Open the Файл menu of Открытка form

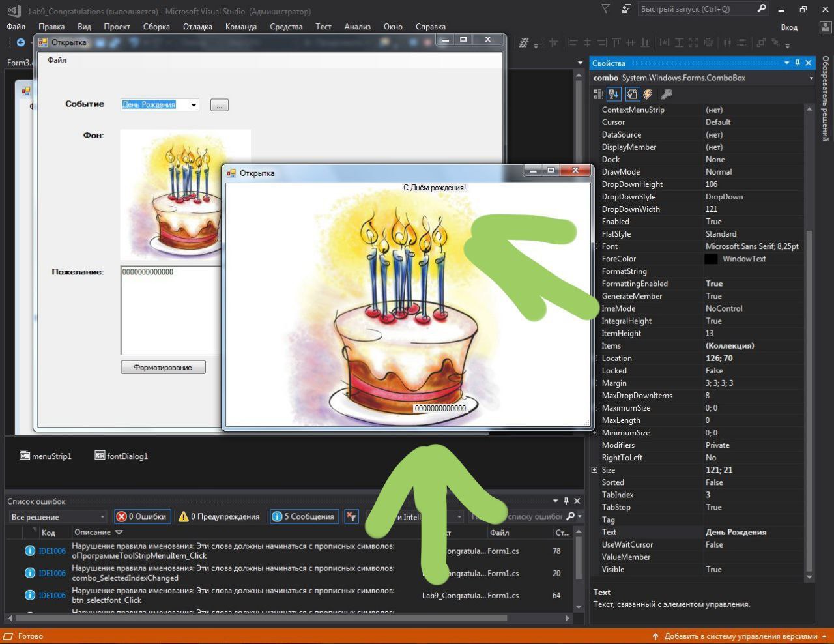(57, 60)
